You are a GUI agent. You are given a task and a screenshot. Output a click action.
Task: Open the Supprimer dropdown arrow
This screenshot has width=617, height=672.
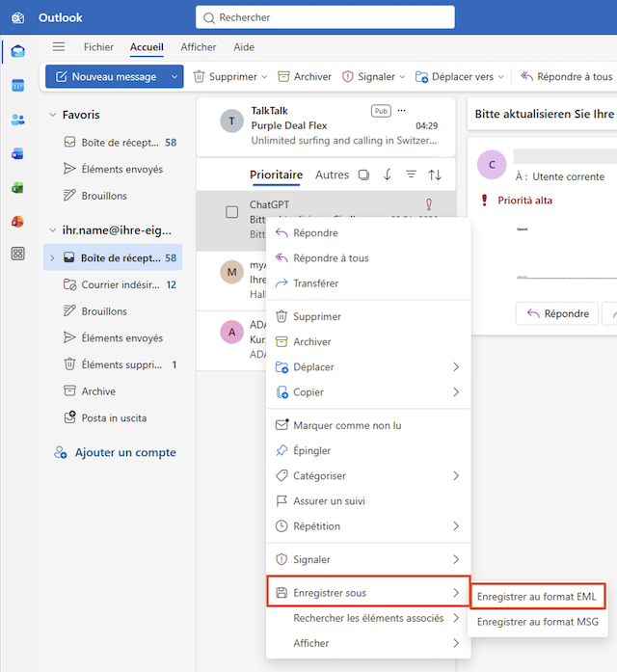pos(264,77)
